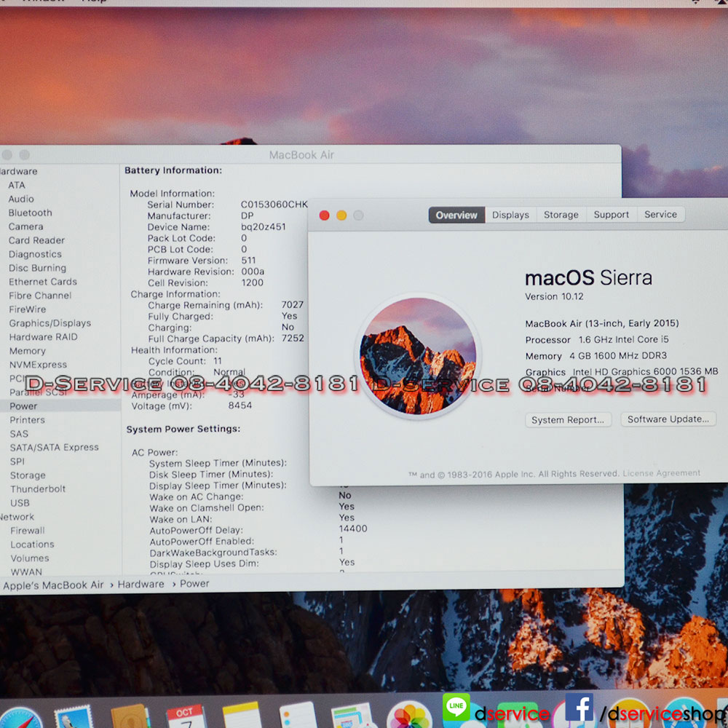Select Ethernet Cards in sidebar
Viewport: 728px width, 728px height.
click(x=43, y=282)
